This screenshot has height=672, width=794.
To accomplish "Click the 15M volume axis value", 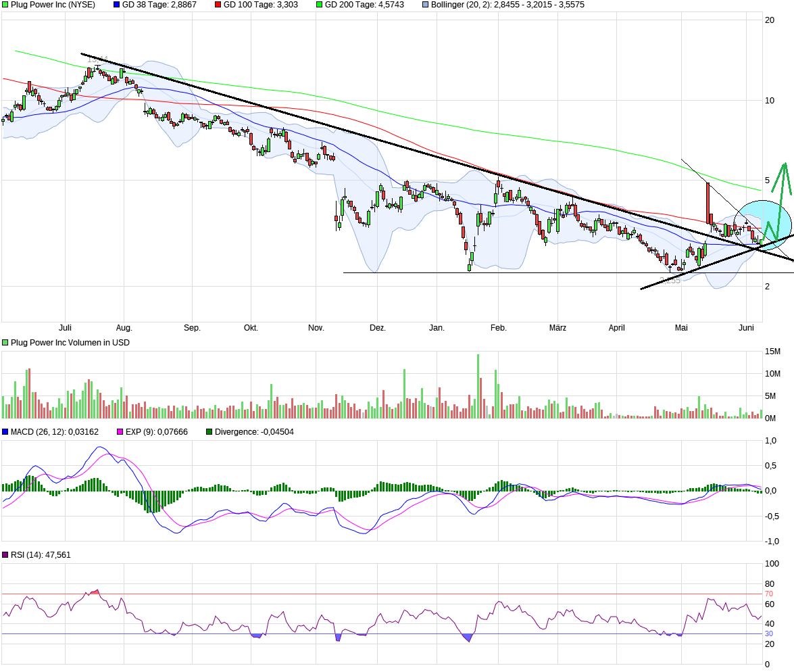I will (773, 352).
